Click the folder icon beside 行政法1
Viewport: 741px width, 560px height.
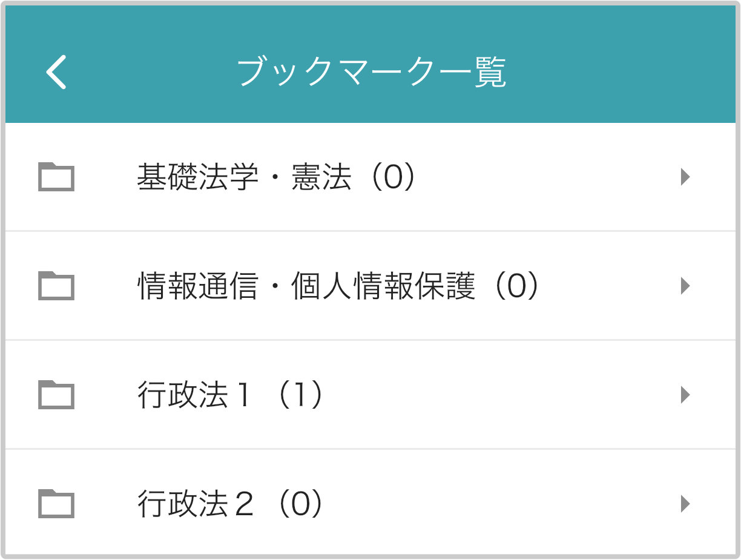tap(56, 395)
